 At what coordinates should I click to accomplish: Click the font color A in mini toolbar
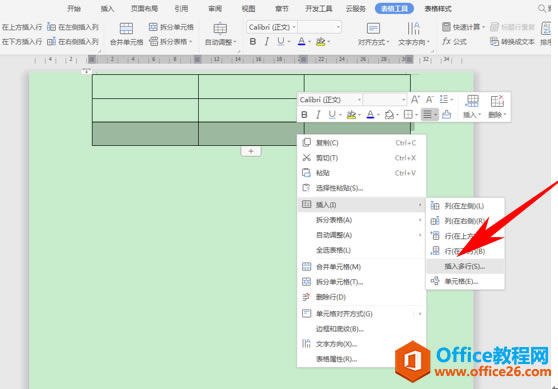coord(370,115)
